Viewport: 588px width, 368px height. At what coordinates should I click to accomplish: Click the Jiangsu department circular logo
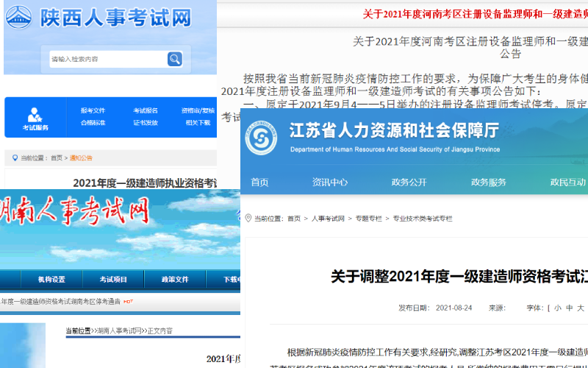(261, 138)
